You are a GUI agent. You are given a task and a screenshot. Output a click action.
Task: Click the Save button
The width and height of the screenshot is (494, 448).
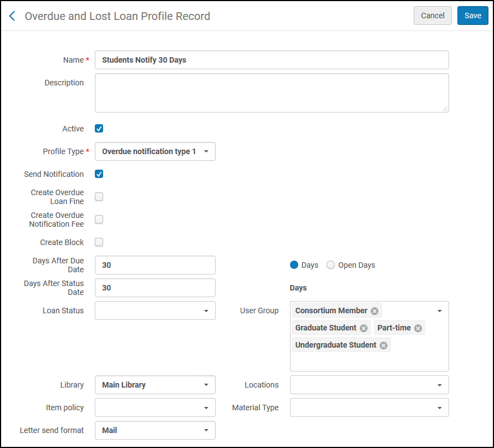pos(472,16)
